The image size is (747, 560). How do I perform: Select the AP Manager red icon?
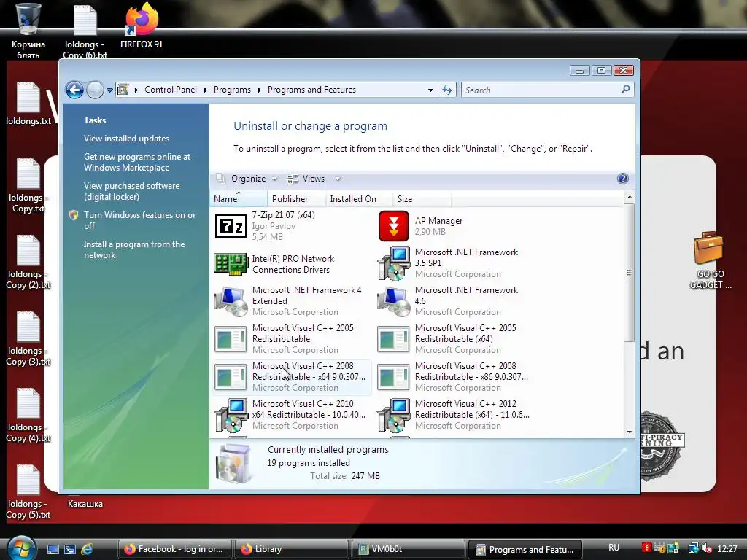tap(393, 226)
